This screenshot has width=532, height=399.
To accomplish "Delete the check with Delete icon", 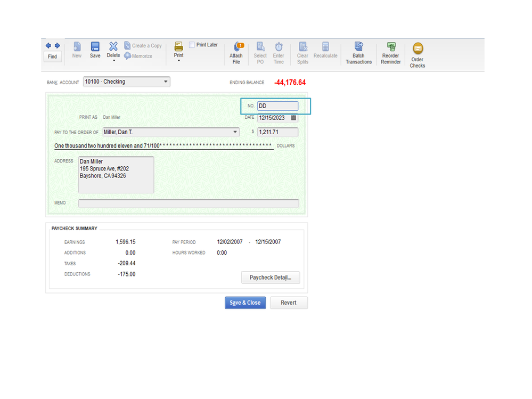I will click(113, 50).
